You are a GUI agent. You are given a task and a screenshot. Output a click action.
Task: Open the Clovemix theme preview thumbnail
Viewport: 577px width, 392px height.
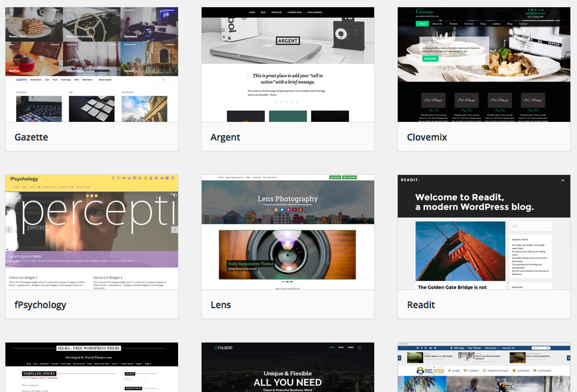pos(484,65)
